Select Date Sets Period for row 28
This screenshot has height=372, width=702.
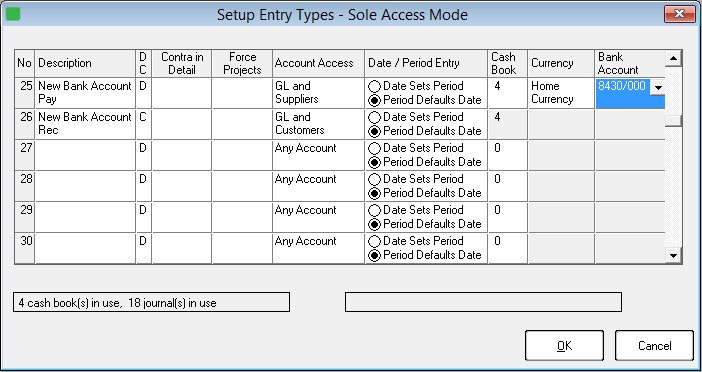click(374, 179)
